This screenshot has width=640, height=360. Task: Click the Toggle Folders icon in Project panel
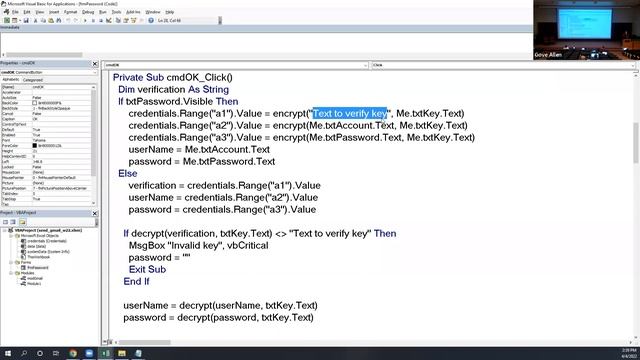click(22, 222)
